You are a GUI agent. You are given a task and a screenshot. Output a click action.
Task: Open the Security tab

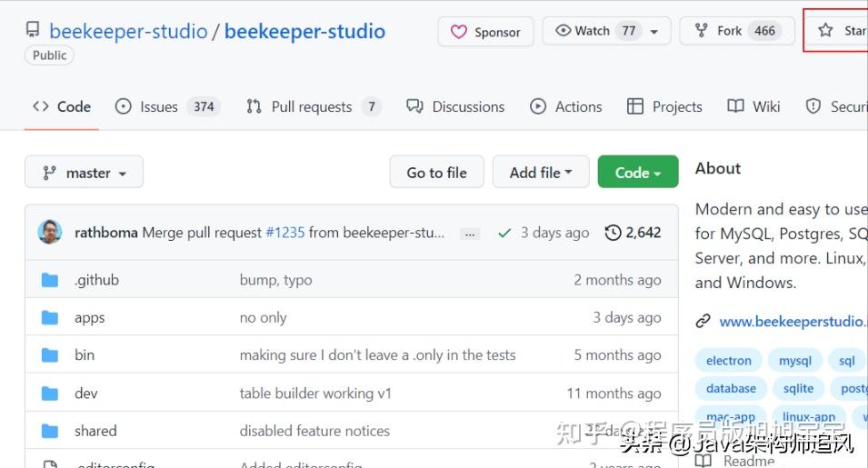click(836, 106)
